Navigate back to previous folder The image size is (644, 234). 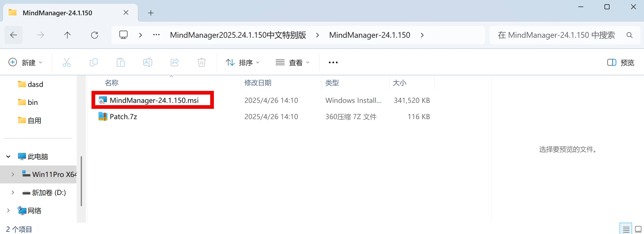pyautogui.click(x=14, y=35)
